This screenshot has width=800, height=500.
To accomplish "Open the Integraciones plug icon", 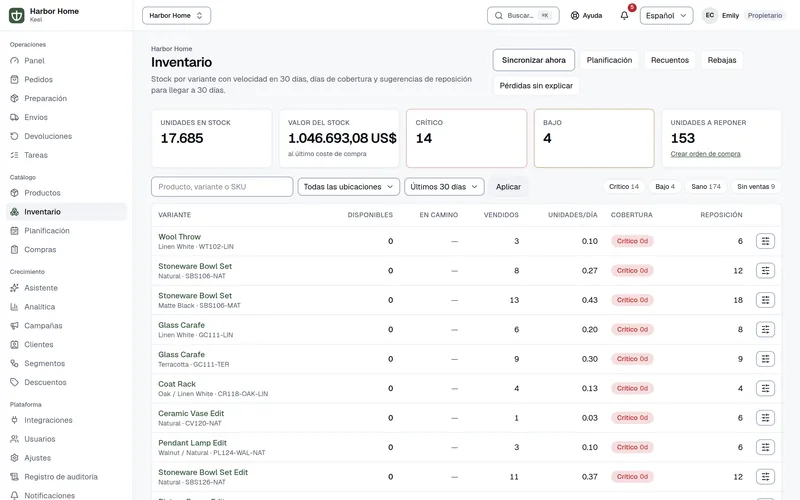I will pos(14,420).
